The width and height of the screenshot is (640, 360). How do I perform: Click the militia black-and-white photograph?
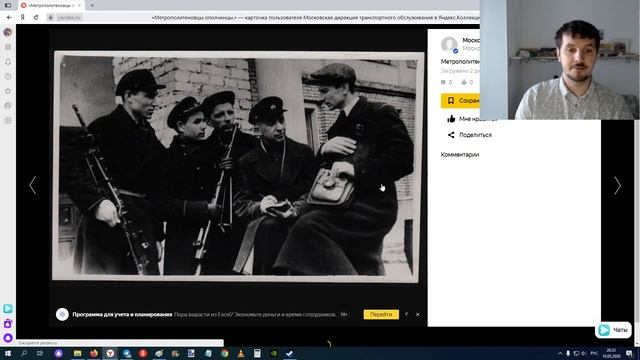coord(237,166)
